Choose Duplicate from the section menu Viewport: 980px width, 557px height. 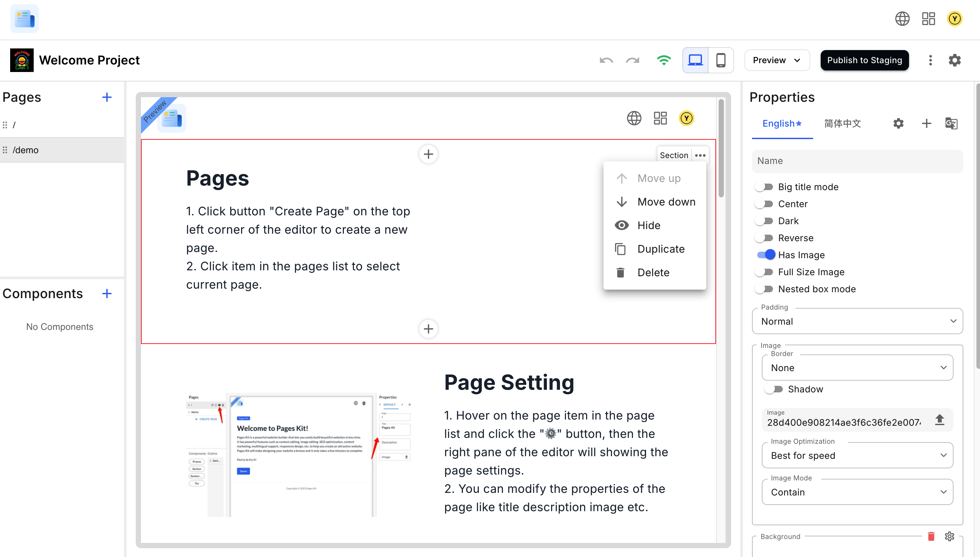pos(661,249)
